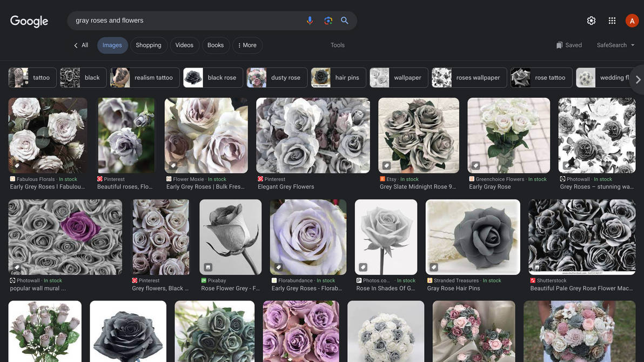This screenshot has width=644, height=362.
Task: Open Grey Roses – stunning wa... link
Action: [597, 186]
